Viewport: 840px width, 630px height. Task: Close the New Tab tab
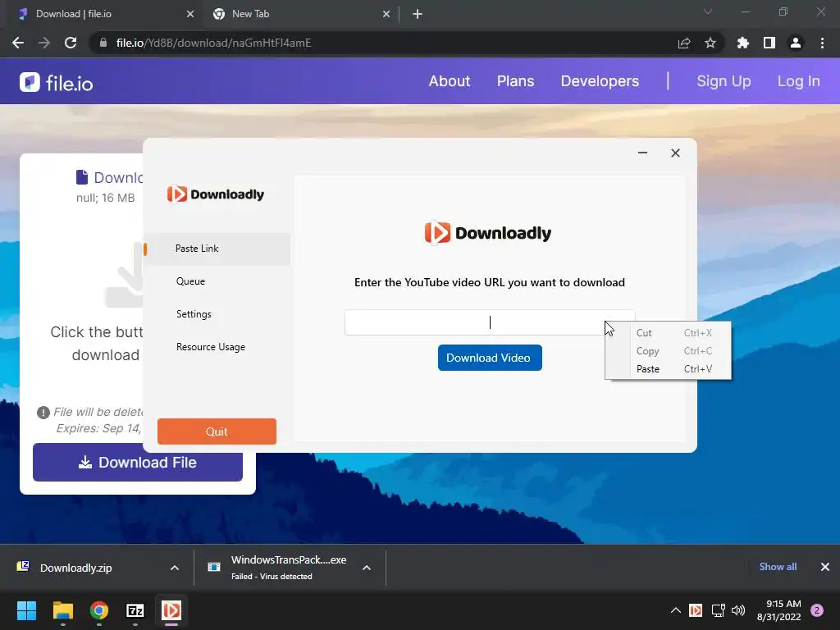[386, 14]
